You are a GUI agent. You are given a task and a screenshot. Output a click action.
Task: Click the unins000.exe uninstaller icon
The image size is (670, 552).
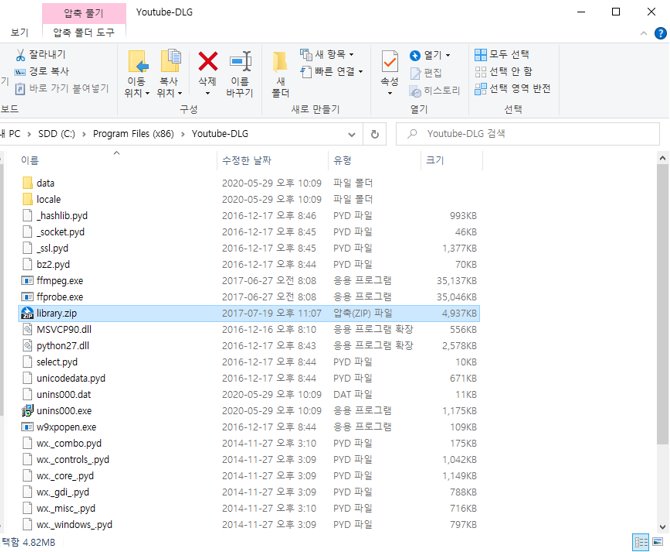[x=27, y=411]
